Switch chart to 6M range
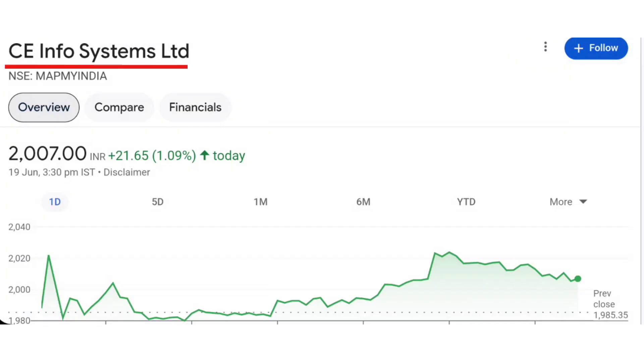Image resolution: width=644 pixels, height=362 pixels. [363, 202]
